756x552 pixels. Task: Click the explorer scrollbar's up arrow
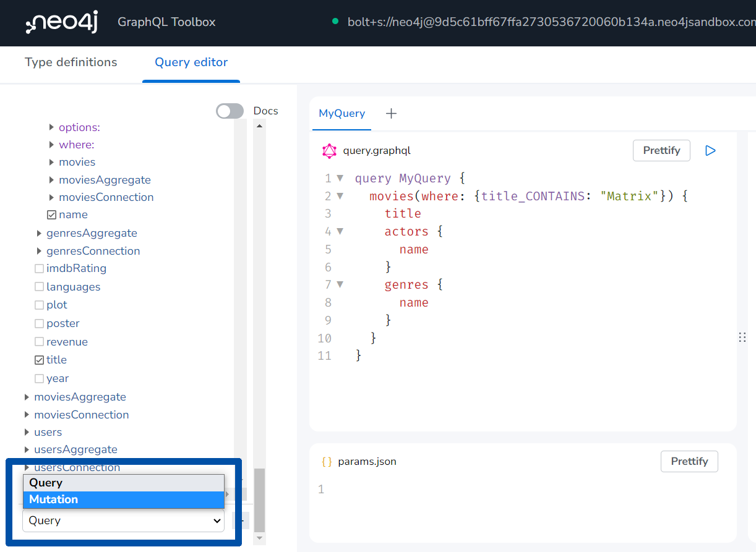point(259,126)
